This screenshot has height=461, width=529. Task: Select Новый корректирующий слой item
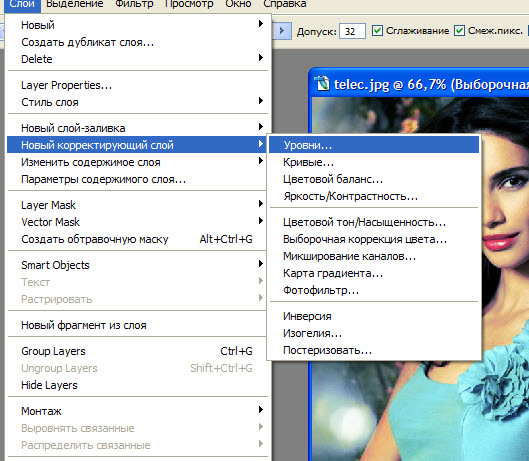point(137,145)
